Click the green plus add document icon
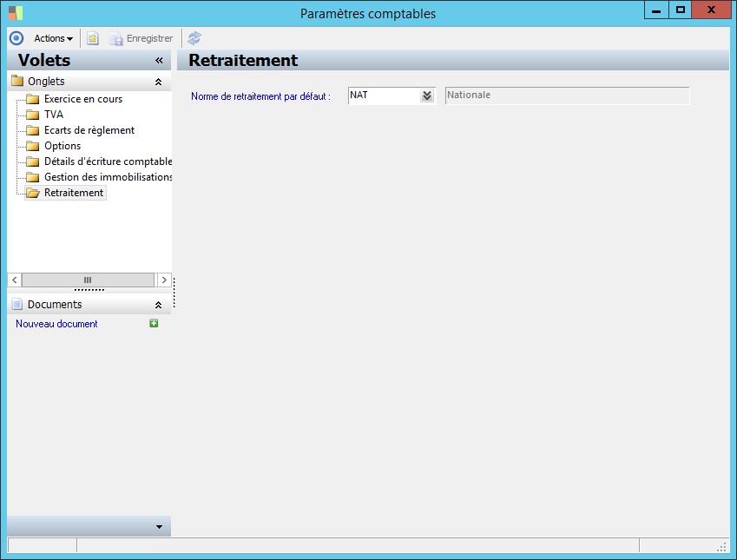Image resolution: width=737 pixels, height=560 pixels. (x=154, y=323)
